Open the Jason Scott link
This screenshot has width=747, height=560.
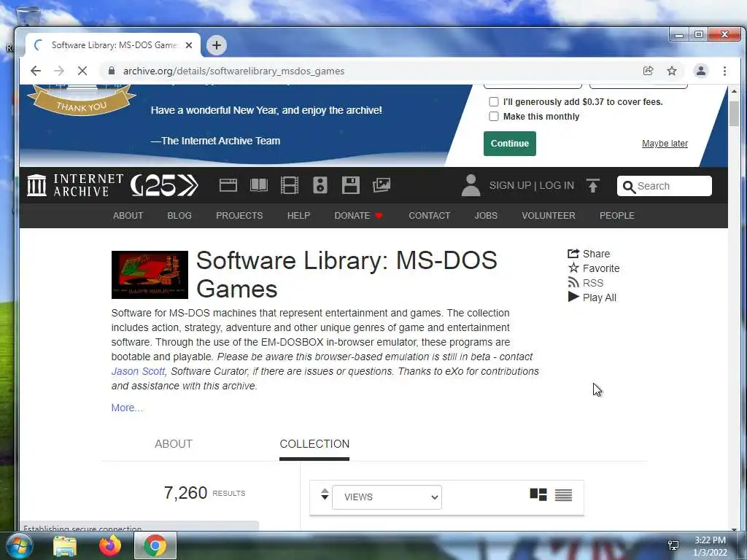point(138,371)
